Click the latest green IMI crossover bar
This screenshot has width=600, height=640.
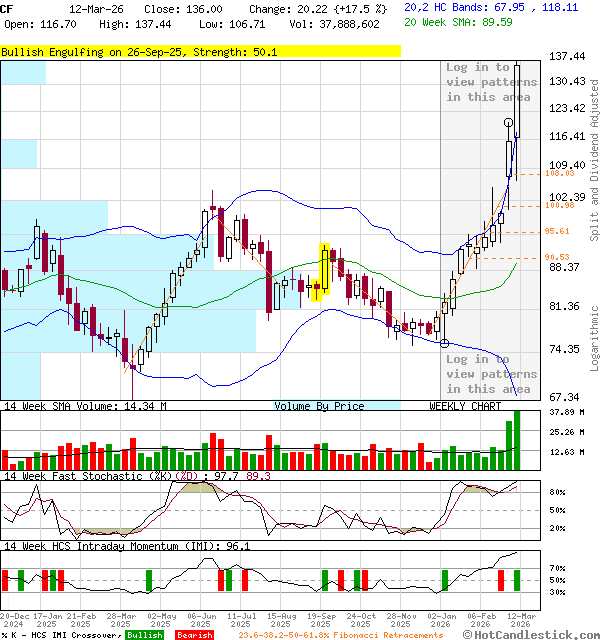coord(517,580)
